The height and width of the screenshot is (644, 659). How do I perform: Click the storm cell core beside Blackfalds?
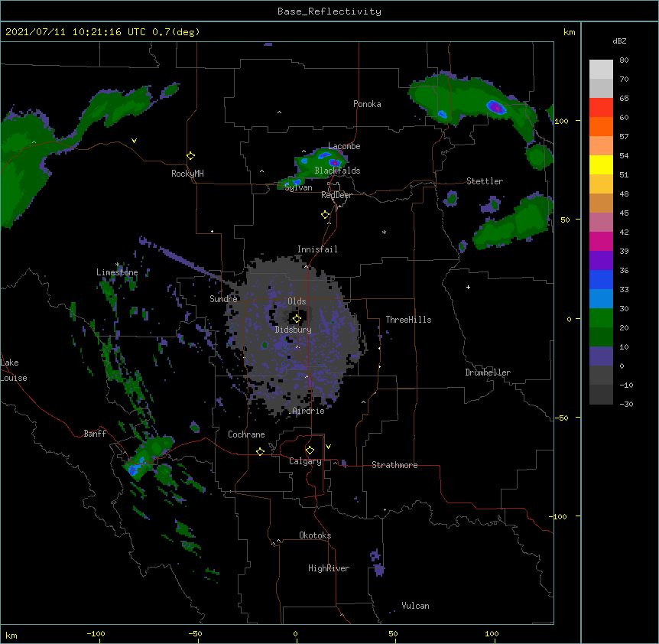[335, 162]
